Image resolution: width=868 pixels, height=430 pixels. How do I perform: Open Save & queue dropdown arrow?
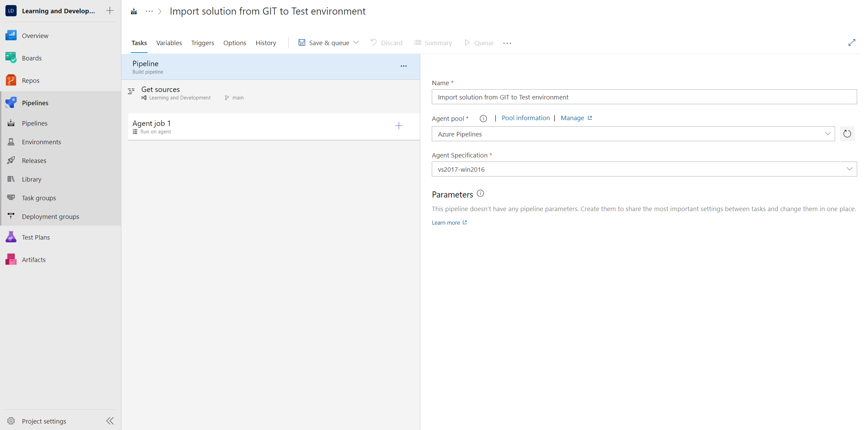click(356, 43)
